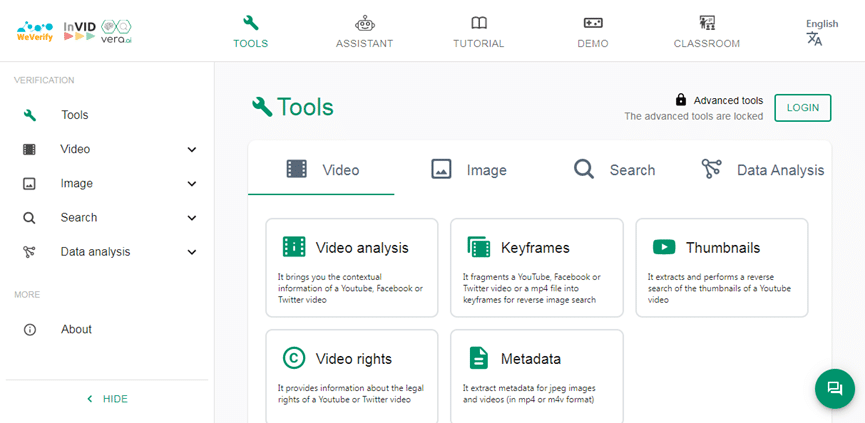Collapse sidebar with HIDE chevron arrow
This screenshot has height=423, width=865.
click(90, 399)
